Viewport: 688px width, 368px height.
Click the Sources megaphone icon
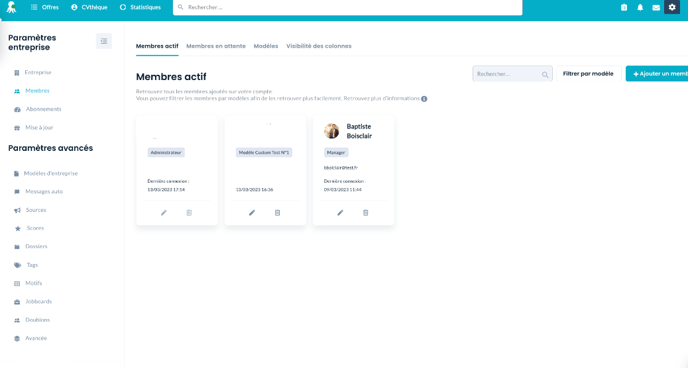pyautogui.click(x=17, y=211)
